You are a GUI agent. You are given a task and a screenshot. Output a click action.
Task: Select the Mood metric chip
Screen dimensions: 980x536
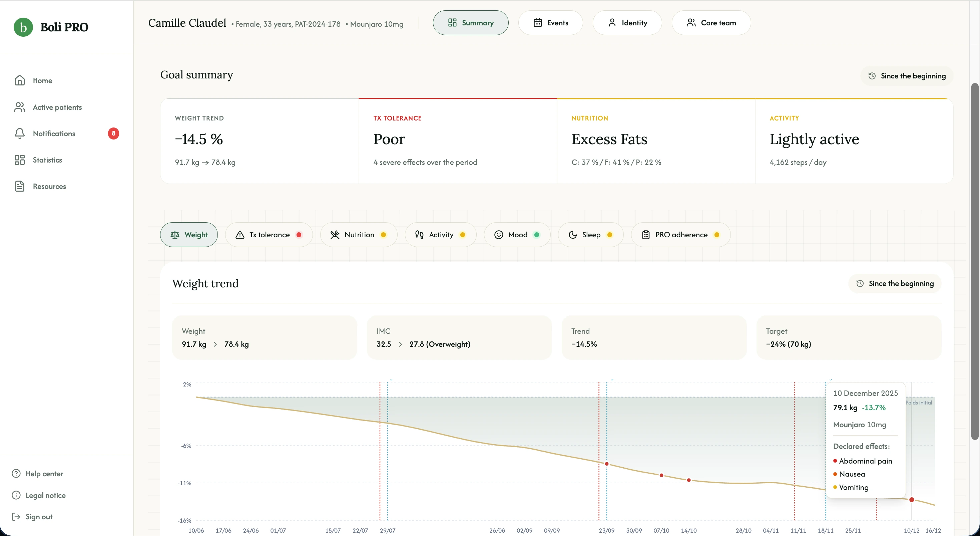517,235
